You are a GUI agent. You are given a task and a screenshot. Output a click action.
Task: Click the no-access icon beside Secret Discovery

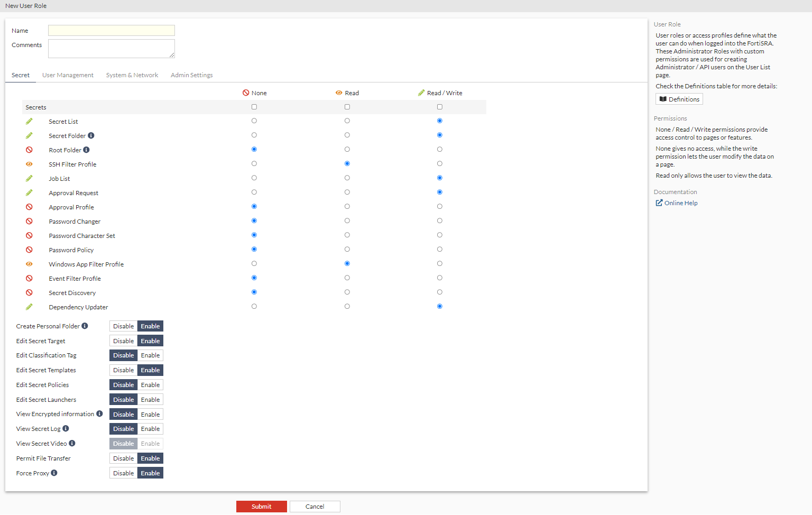[x=29, y=292]
